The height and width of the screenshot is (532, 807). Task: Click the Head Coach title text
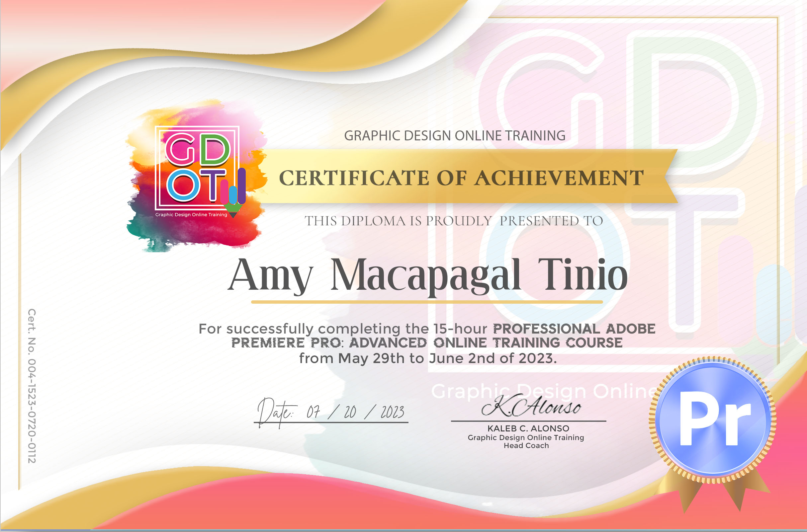[526, 446]
